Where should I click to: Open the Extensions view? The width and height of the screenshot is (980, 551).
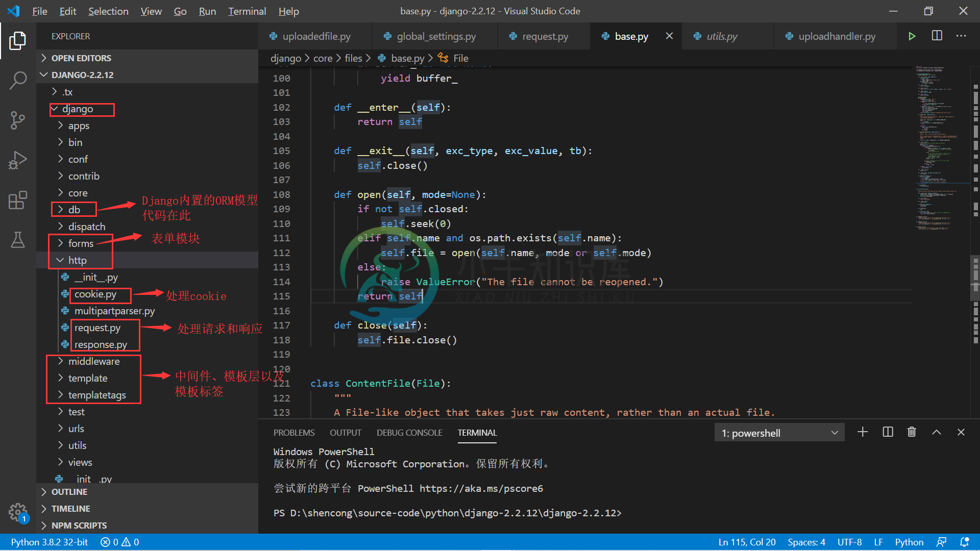pyautogui.click(x=18, y=200)
